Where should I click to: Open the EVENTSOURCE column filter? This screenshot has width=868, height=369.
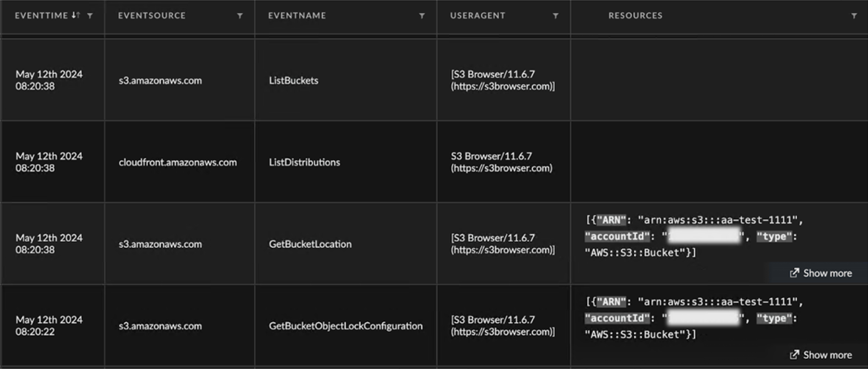(x=240, y=16)
